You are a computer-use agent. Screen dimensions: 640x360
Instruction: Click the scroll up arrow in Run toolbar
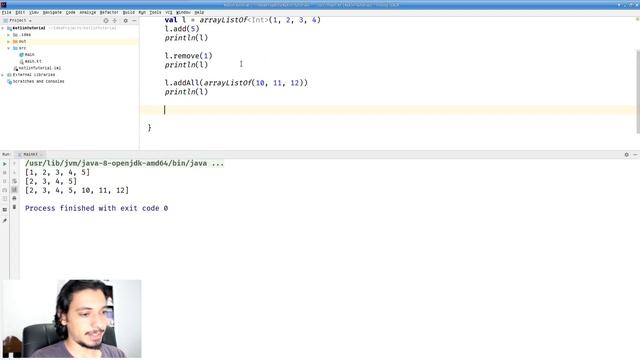coord(14,164)
